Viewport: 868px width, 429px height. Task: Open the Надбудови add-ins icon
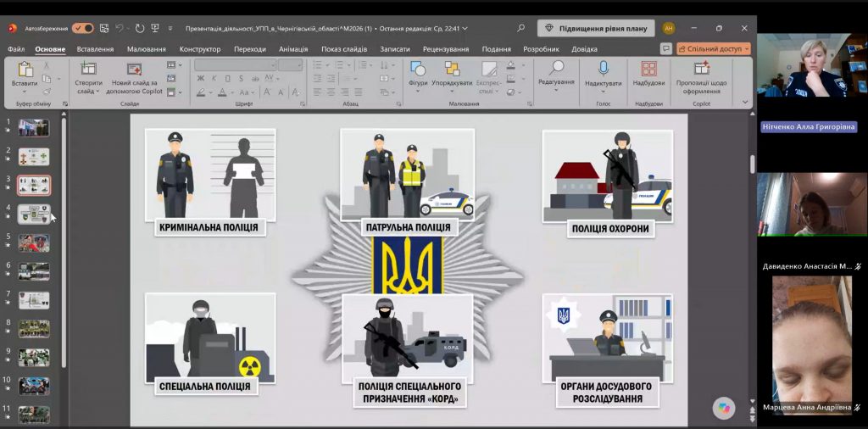coord(648,70)
